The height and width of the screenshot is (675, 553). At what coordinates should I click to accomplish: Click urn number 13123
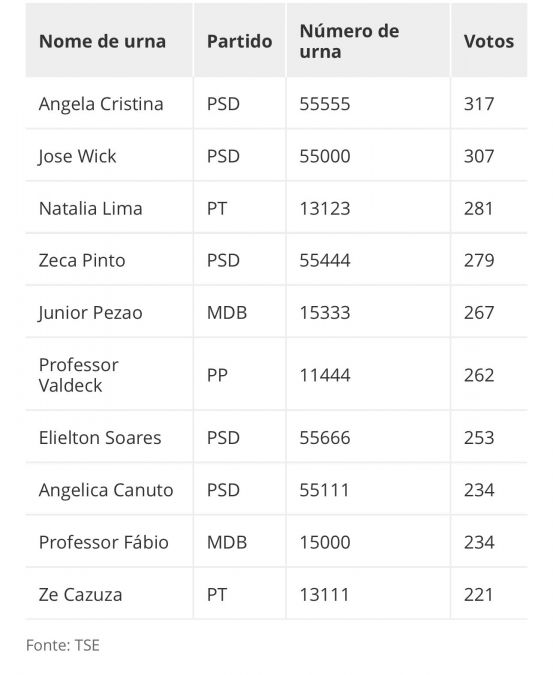pos(325,209)
